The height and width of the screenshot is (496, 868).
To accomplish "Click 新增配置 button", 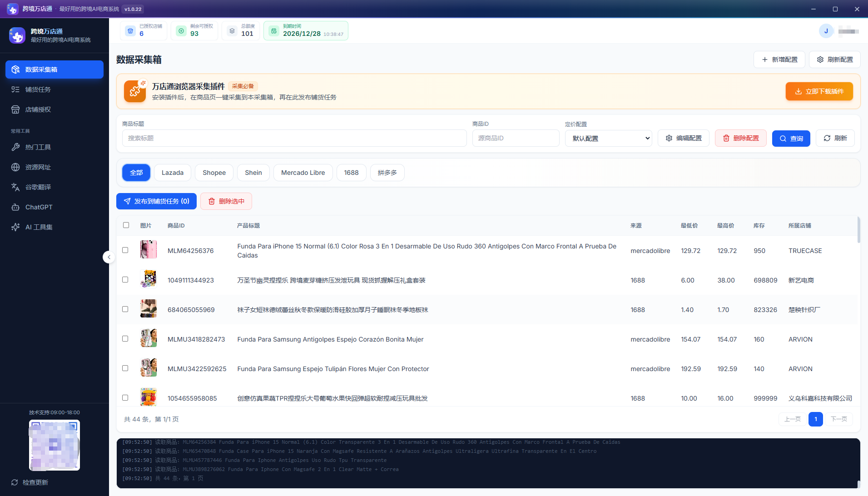I will [779, 60].
